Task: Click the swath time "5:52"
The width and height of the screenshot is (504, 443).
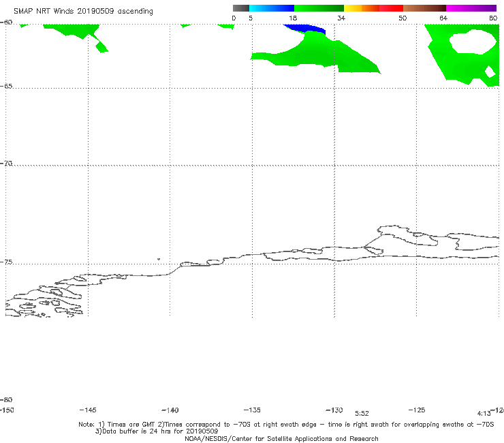Action: pyautogui.click(x=362, y=414)
